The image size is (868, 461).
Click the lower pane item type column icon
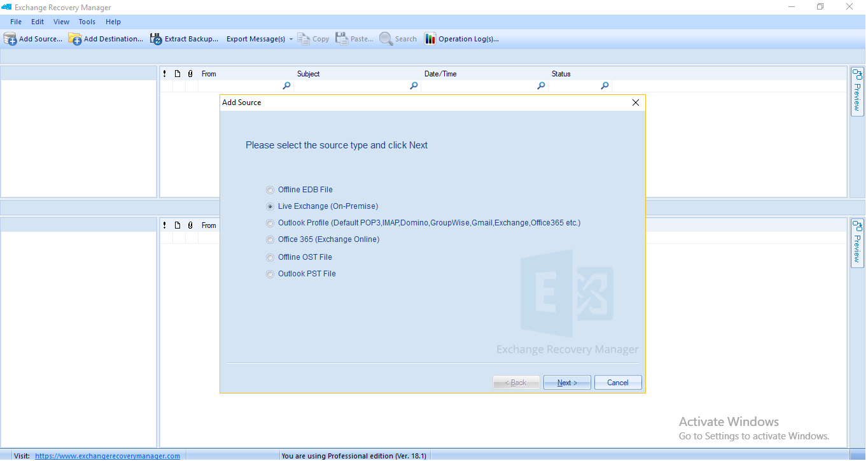[178, 225]
